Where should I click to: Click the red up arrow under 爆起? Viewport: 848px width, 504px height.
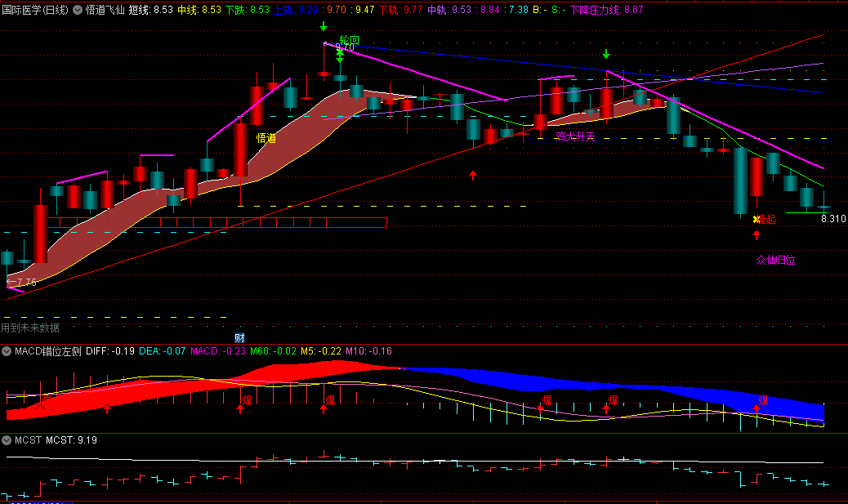(757, 234)
